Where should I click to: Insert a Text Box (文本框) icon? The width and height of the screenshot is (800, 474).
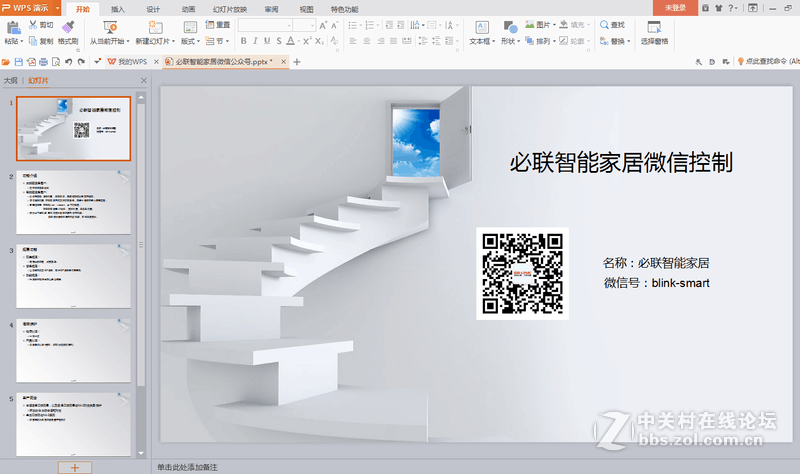(482, 27)
